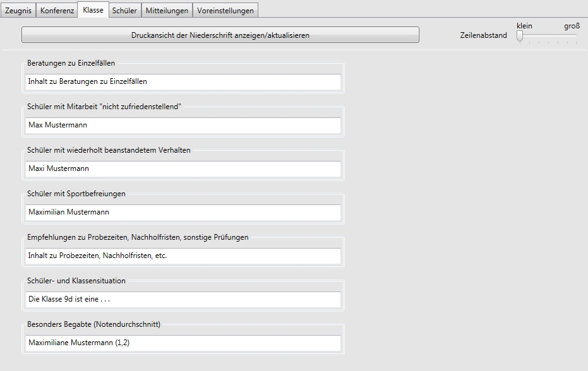
Task: Focus the Beratungen zu Einzelfällen text field
Action: coord(183,82)
